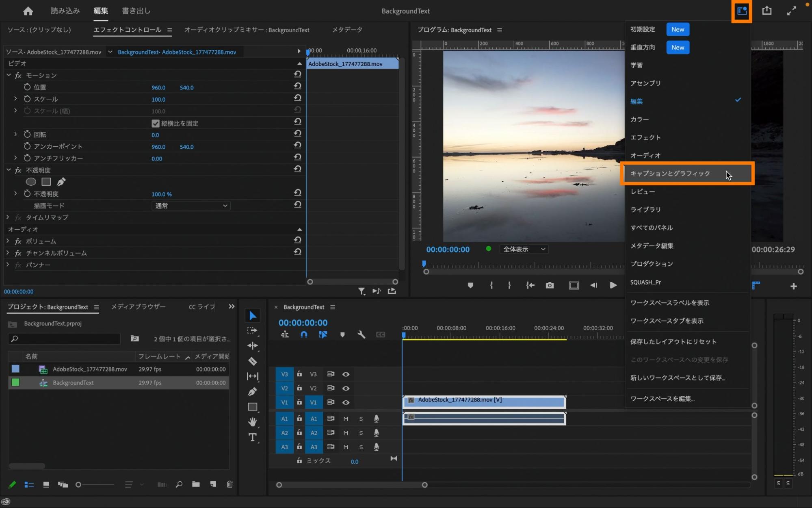Open the 描画モード 通常 dropdown
Screen dimensions: 812x508
191,206
